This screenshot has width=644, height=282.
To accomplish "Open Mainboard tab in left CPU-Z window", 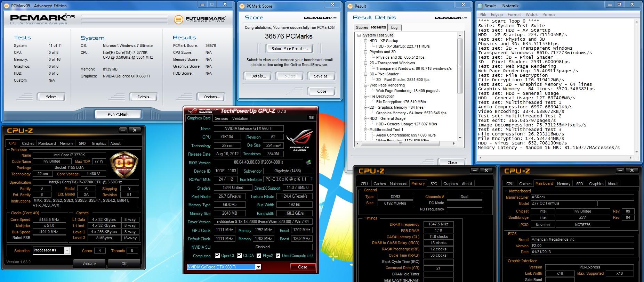I will click(x=47, y=143).
